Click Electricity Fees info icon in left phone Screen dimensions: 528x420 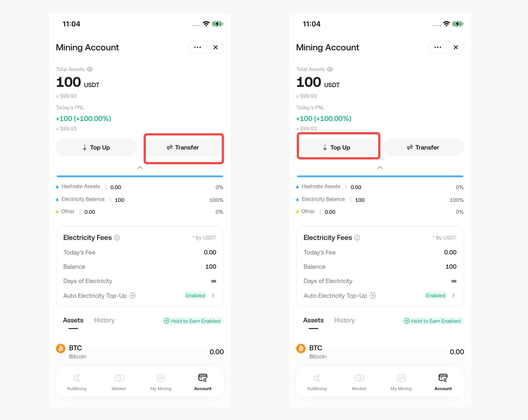(x=117, y=238)
